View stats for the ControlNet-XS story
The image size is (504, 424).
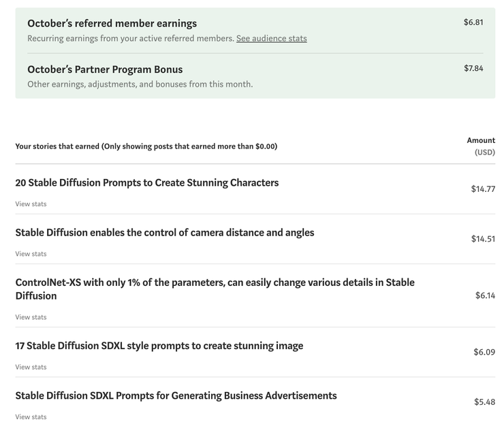pos(31,317)
